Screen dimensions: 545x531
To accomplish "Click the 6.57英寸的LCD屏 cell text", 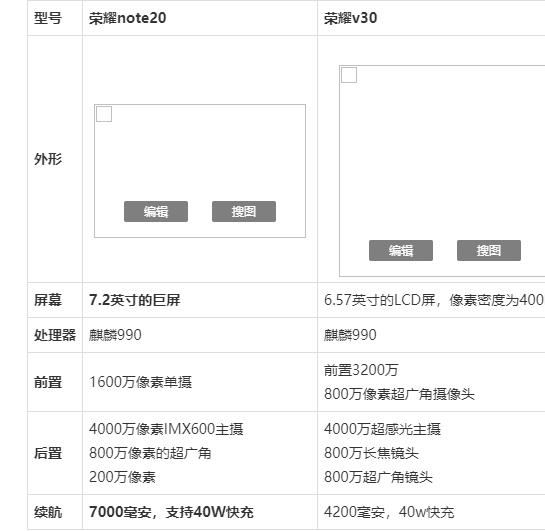I will pyautogui.click(x=434, y=300).
